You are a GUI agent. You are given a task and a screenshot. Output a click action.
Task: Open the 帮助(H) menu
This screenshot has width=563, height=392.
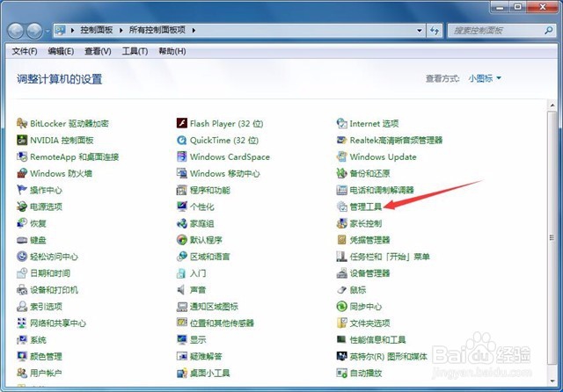[172, 51]
